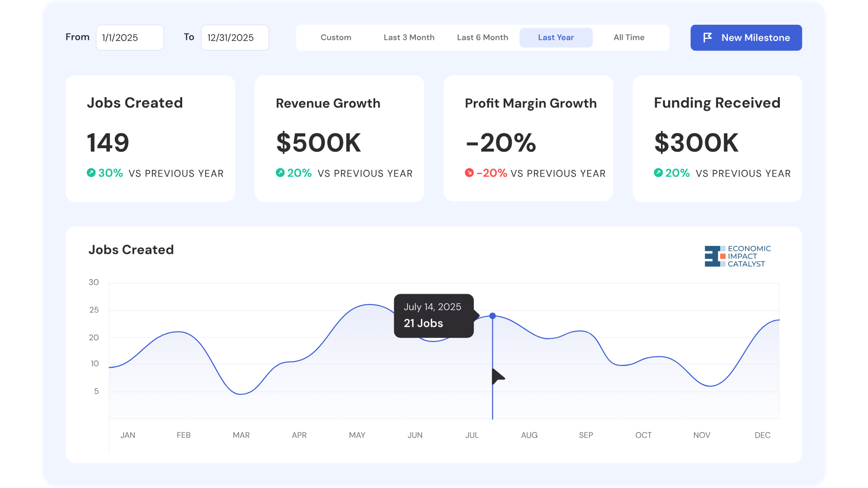Click the flag icon on New Milestone
The image size is (868, 488).
click(708, 38)
